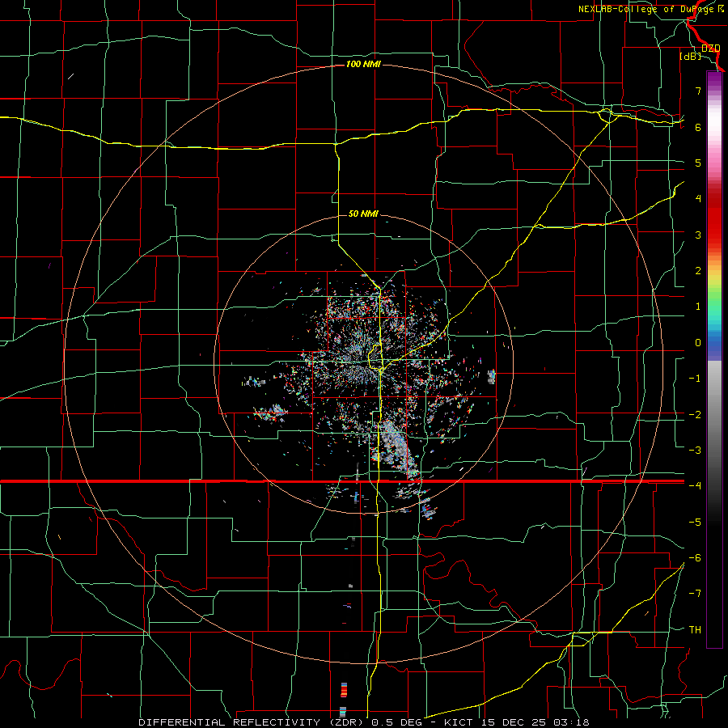Click the "DZD" legend title
Image resolution: width=728 pixels, height=728 pixels.
(711, 49)
